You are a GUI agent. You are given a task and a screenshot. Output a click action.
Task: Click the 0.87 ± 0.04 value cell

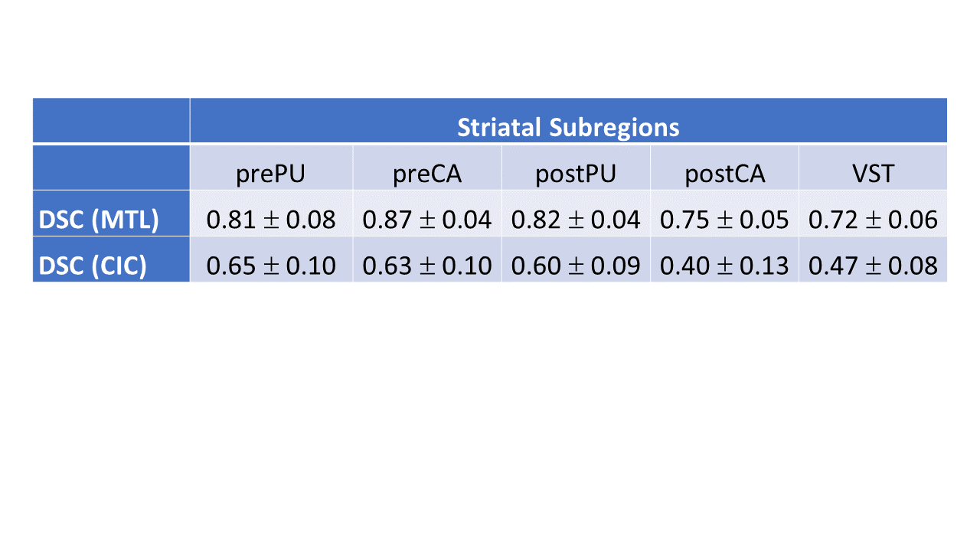[427, 220]
